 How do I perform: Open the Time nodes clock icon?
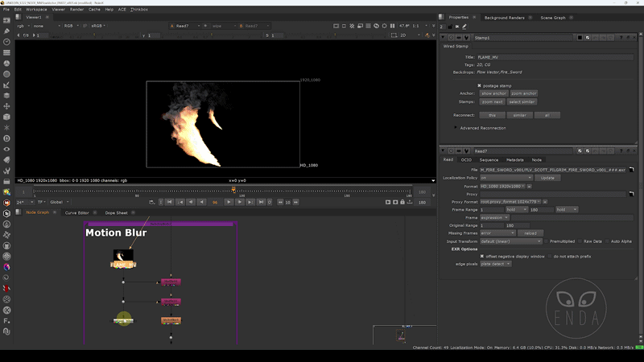point(6,42)
